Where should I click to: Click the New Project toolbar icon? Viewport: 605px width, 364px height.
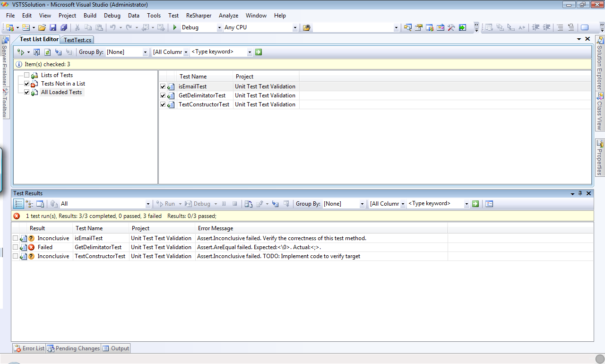click(x=10, y=27)
